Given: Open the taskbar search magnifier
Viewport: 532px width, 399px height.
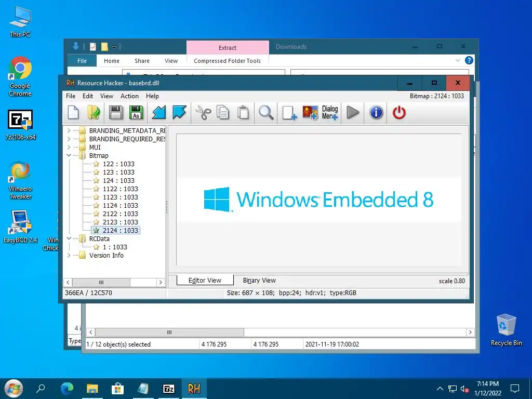Looking at the screenshot, I should [41, 389].
